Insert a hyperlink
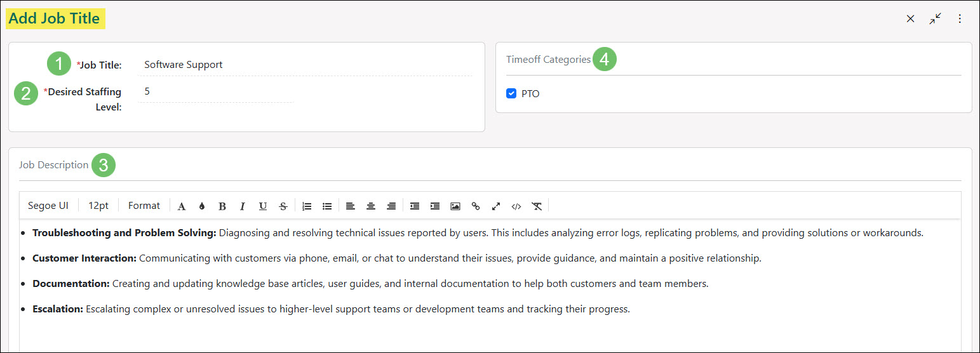980x353 pixels. tap(476, 206)
